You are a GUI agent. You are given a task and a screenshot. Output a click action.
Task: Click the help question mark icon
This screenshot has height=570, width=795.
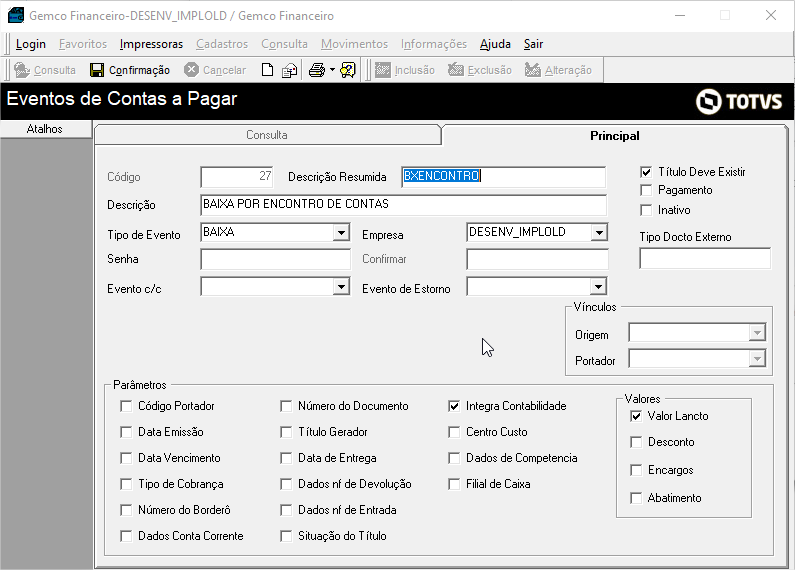(x=348, y=70)
